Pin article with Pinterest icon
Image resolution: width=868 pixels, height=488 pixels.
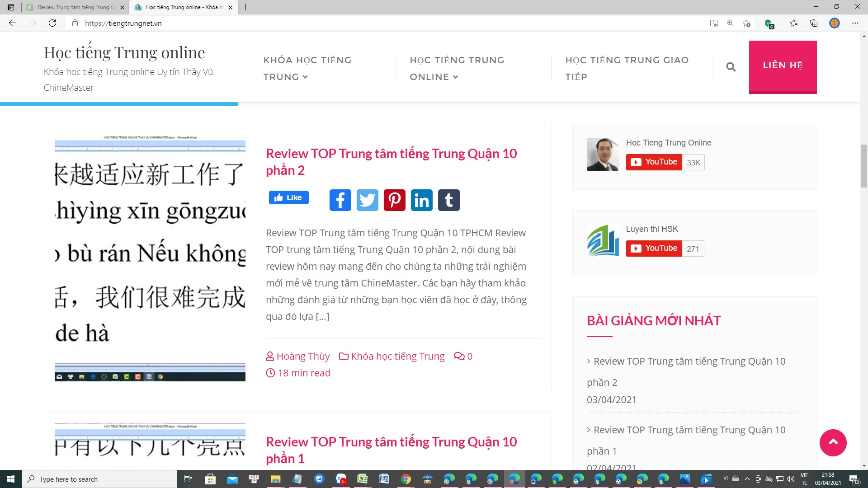[x=394, y=200]
